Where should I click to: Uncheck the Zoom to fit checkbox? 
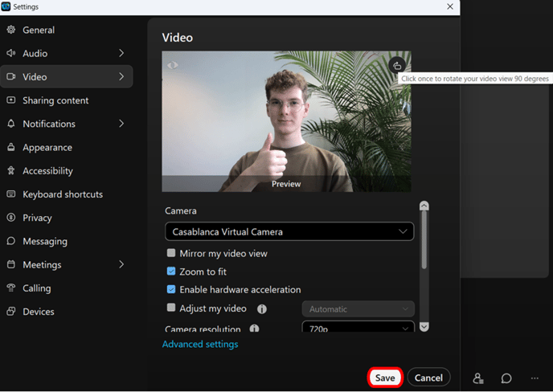[171, 272]
